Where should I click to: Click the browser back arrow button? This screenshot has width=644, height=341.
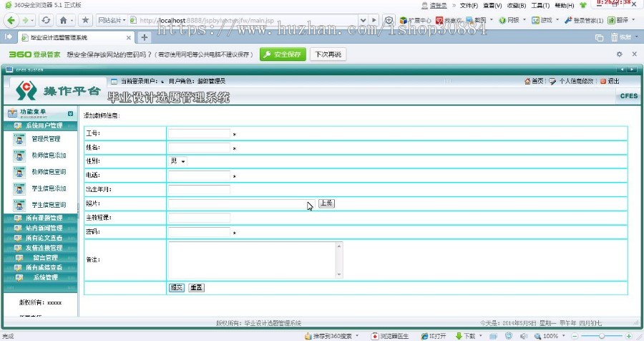point(11,20)
